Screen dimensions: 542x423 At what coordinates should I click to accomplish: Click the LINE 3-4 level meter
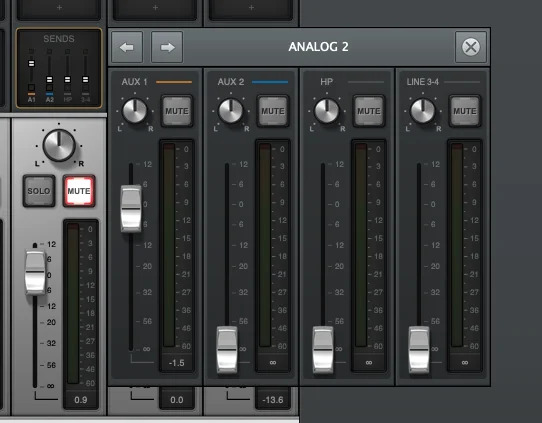tap(457, 245)
